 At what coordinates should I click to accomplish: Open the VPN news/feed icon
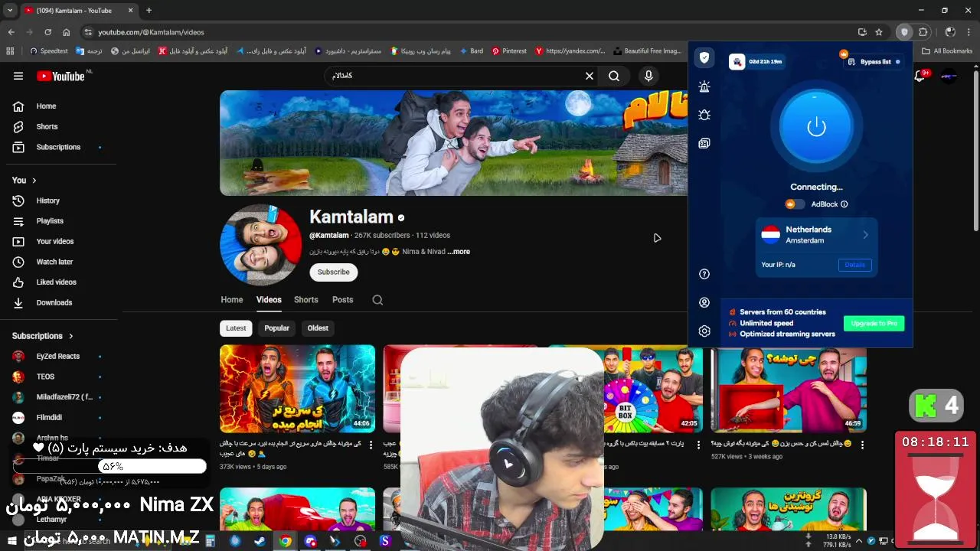[704, 143]
